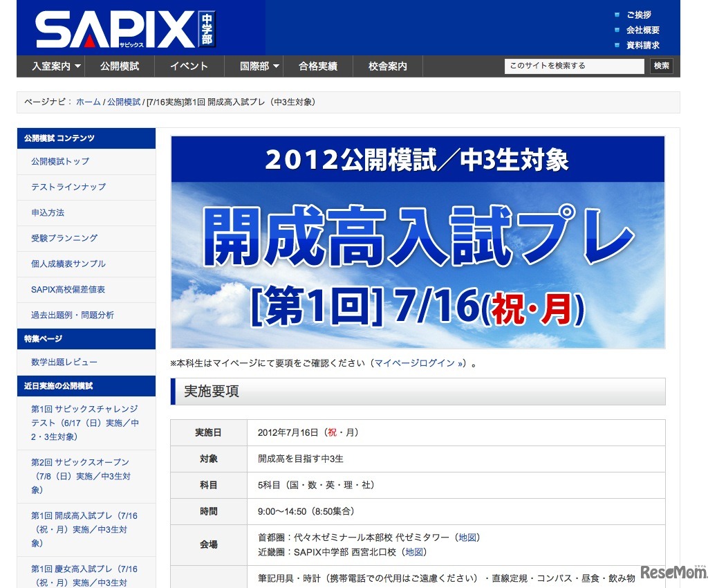
Task: Click the 実施日 row label
Action: pyautogui.click(x=209, y=433)
